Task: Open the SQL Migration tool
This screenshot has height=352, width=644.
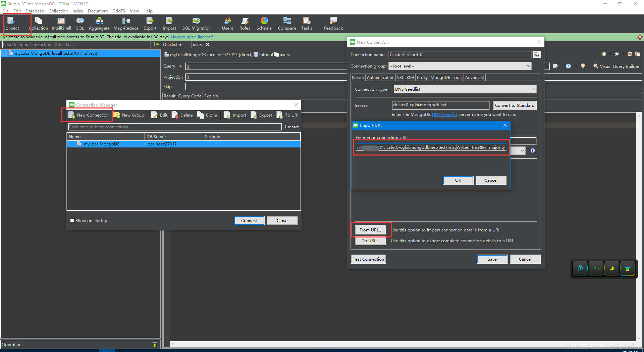Action: pyautogui.click(x=196, y=24)
